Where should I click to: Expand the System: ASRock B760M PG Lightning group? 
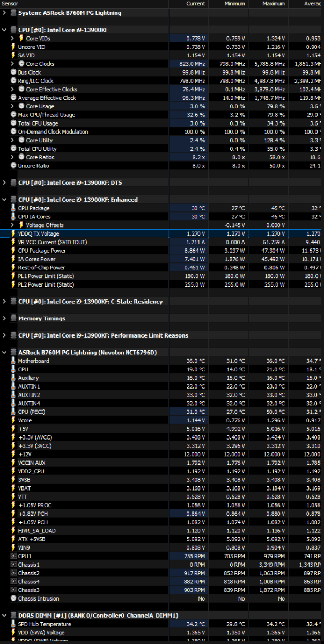pos(5,13)
